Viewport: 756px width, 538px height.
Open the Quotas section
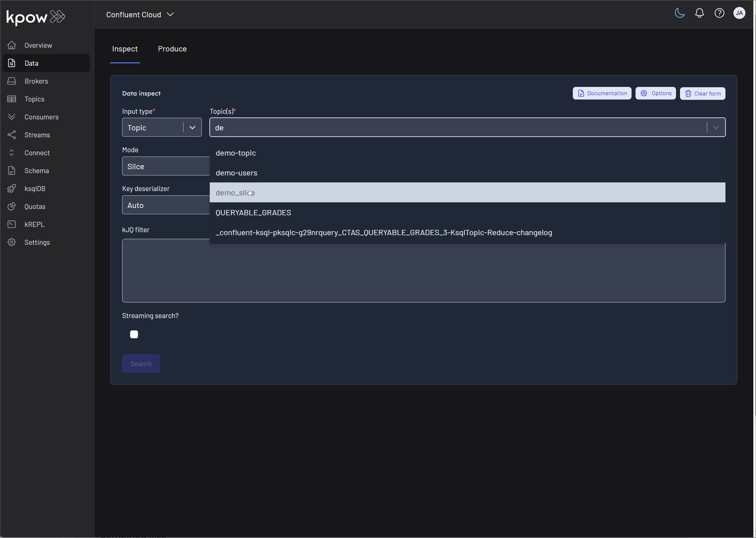(x=35, y=206)
